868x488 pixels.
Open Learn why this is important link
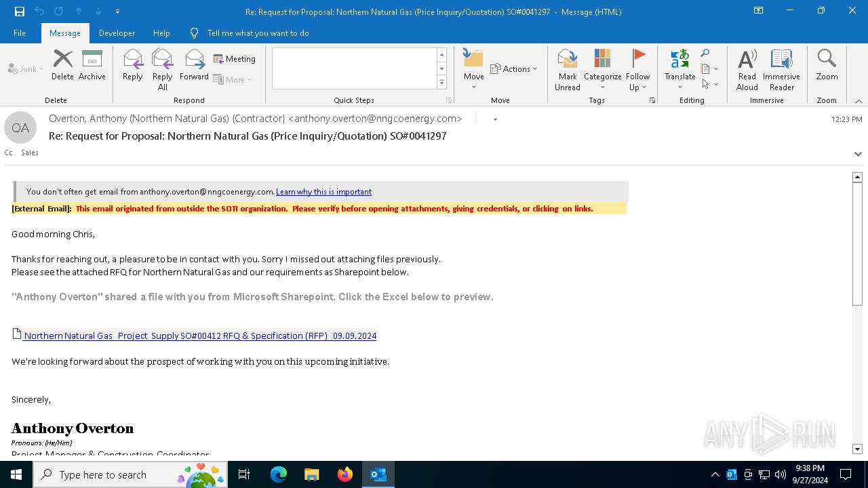(x=323, y=192)
